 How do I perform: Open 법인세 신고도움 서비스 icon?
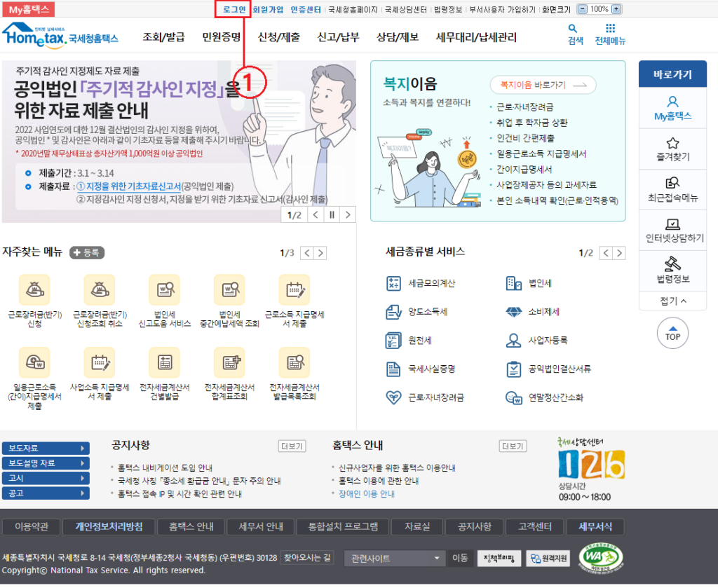pyautogui.click(x=164, y=289)
